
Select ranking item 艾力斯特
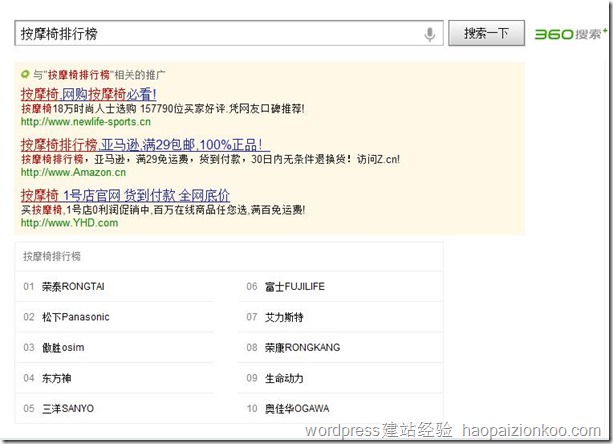pyautogui.click(x=284, y=317)
